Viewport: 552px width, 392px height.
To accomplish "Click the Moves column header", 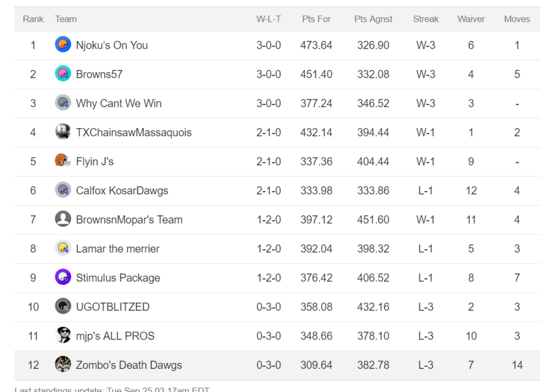I will coord(517,19).
